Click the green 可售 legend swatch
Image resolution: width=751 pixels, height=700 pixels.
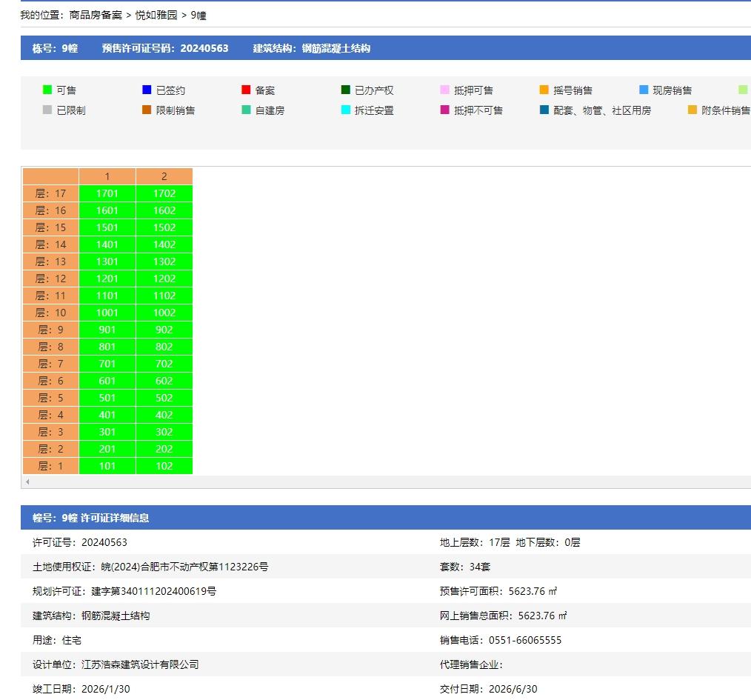coord(47,90)
